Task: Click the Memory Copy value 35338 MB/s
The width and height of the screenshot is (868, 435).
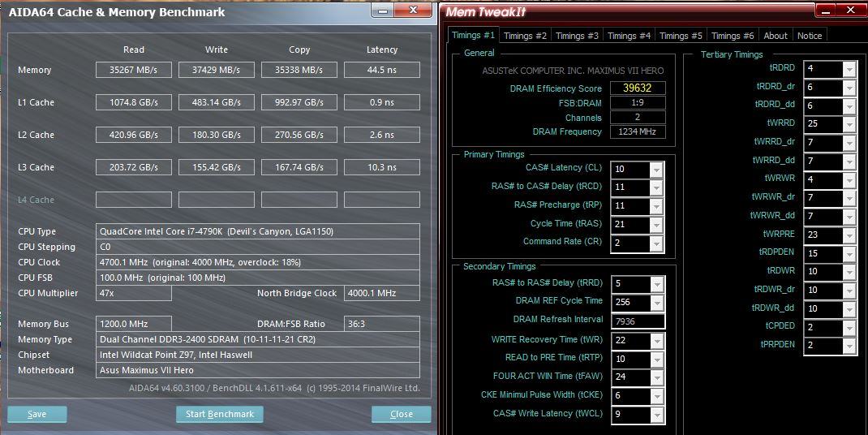Action: pyautogui.click(x=299, y=70)
